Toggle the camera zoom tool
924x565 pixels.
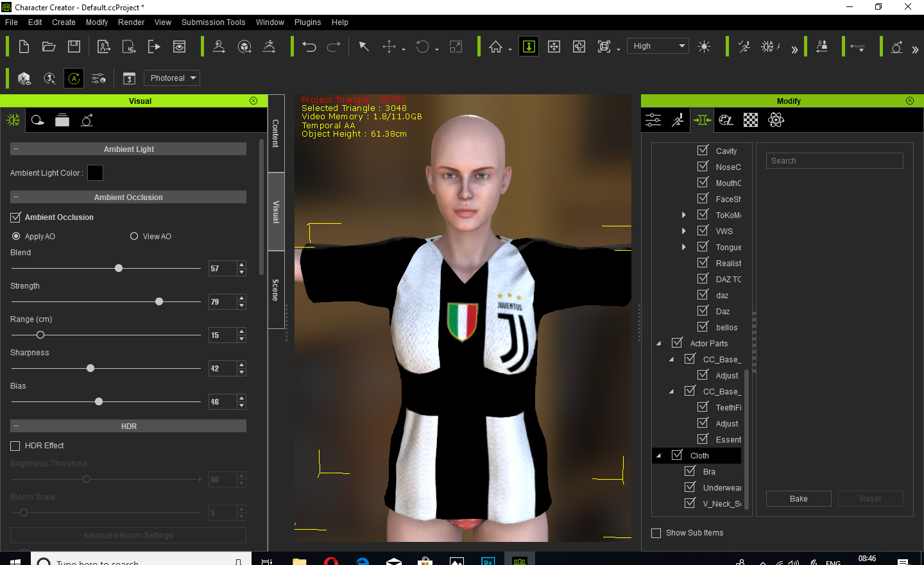(529, 46)
